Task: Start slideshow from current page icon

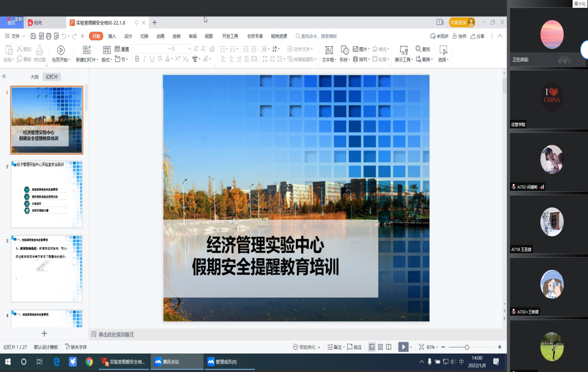Action: click(x=61, y=50)
